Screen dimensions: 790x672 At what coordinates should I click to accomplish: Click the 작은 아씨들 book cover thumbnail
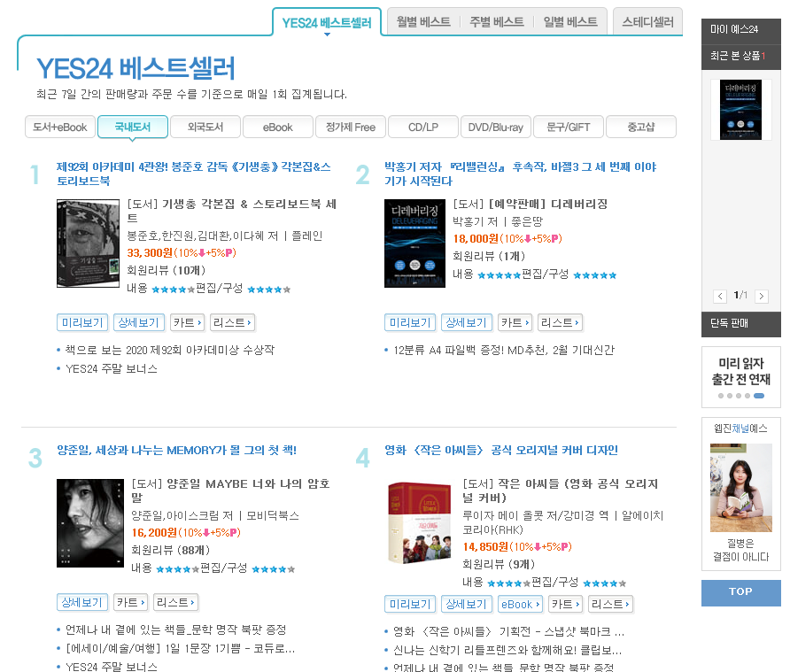tap(420, 523)
